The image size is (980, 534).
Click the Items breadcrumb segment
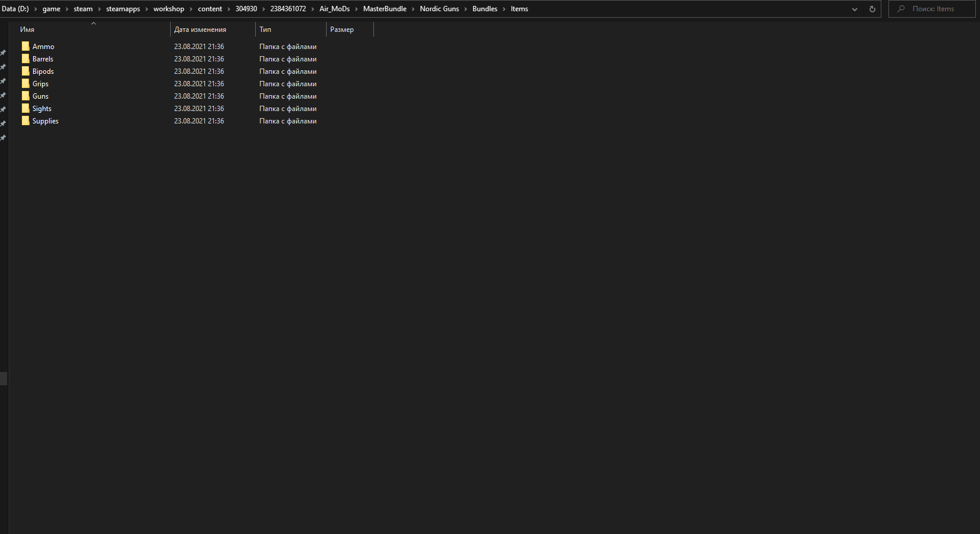[x=519, y=9]
